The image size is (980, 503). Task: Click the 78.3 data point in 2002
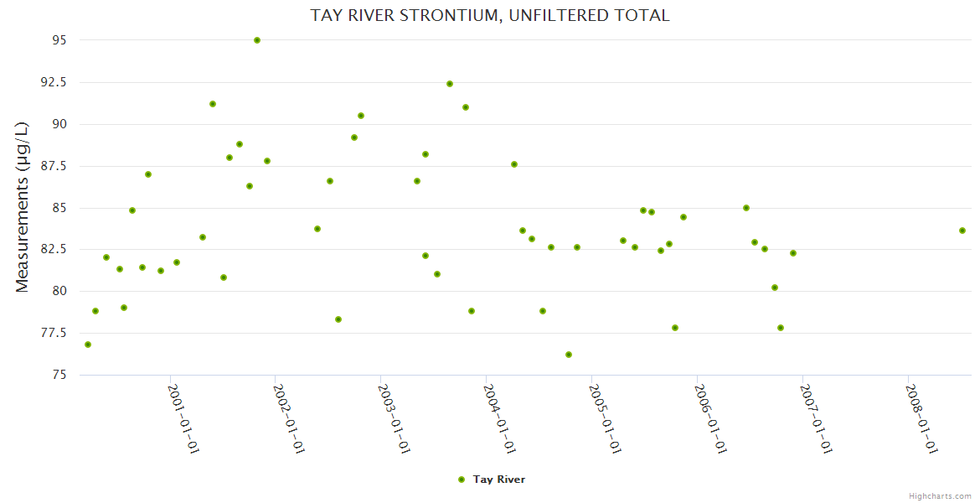338,319
